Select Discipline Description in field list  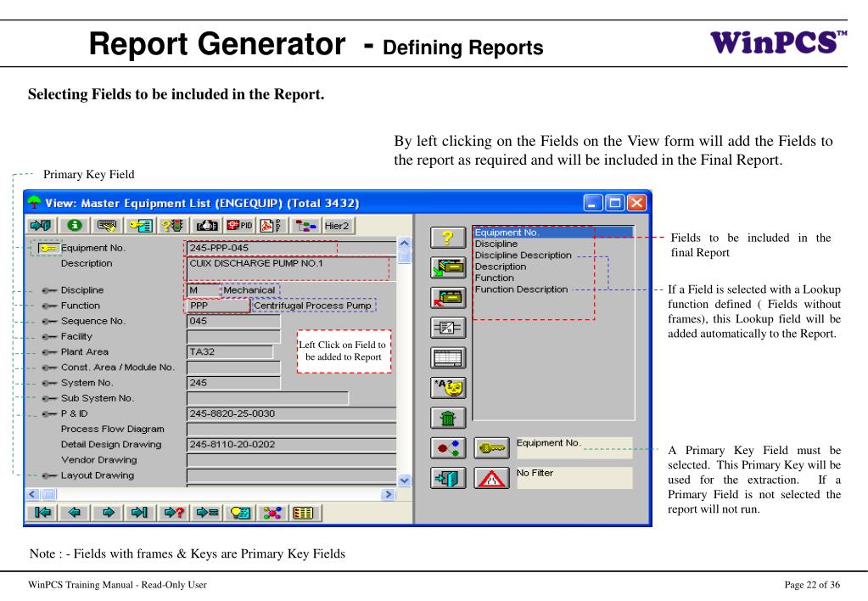tap(524, 256)
